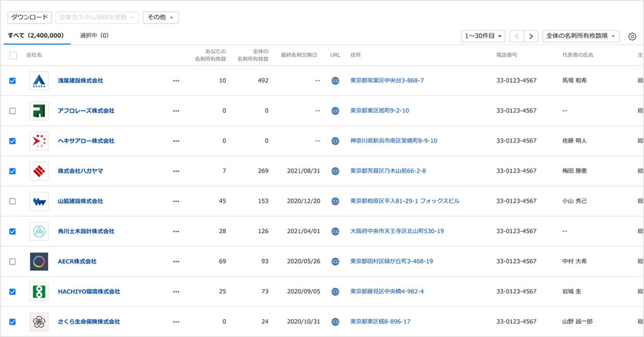
Task: Check the アフローレーズ株式会社 row checkbox
Action: point(13,111)
